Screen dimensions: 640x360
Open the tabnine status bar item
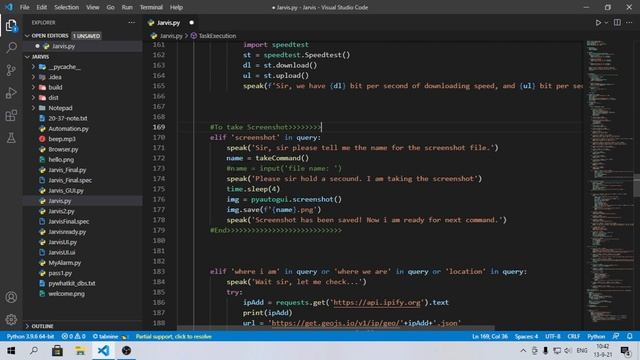[x=110, y=337]
